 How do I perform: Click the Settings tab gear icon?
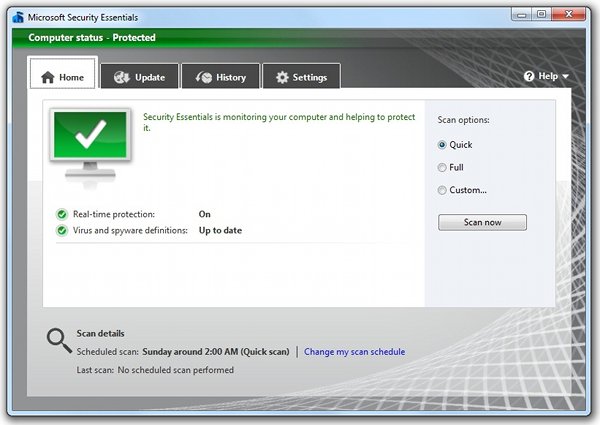[282, 77]
